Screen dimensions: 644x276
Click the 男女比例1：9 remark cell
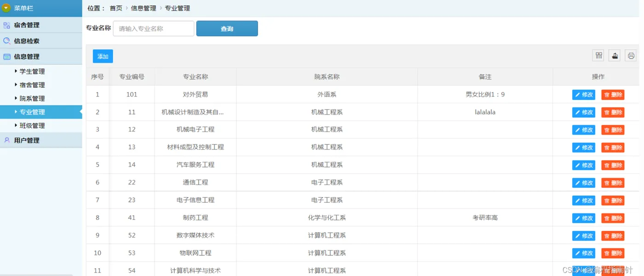point(485,94)
